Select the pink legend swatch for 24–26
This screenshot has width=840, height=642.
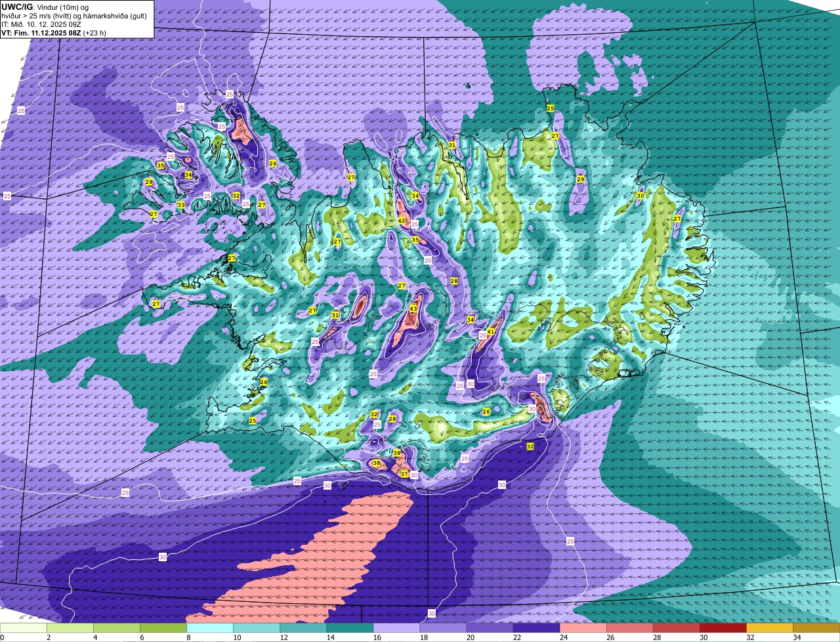(x=583, y=628)
